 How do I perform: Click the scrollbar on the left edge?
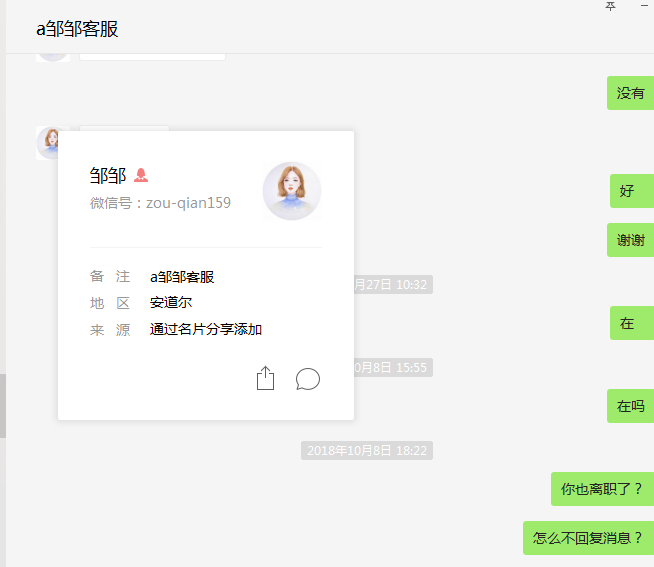(x=3, y=405)
